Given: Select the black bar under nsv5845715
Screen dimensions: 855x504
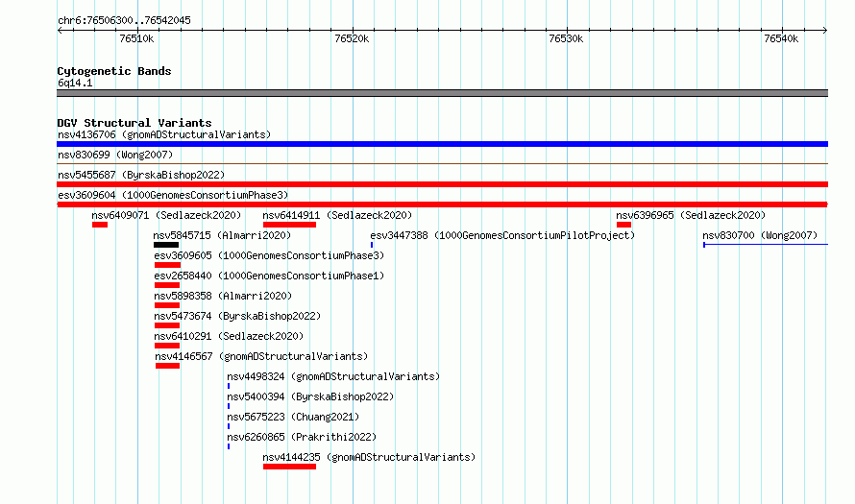Looking at the screenshot, I should click(166, 245).
